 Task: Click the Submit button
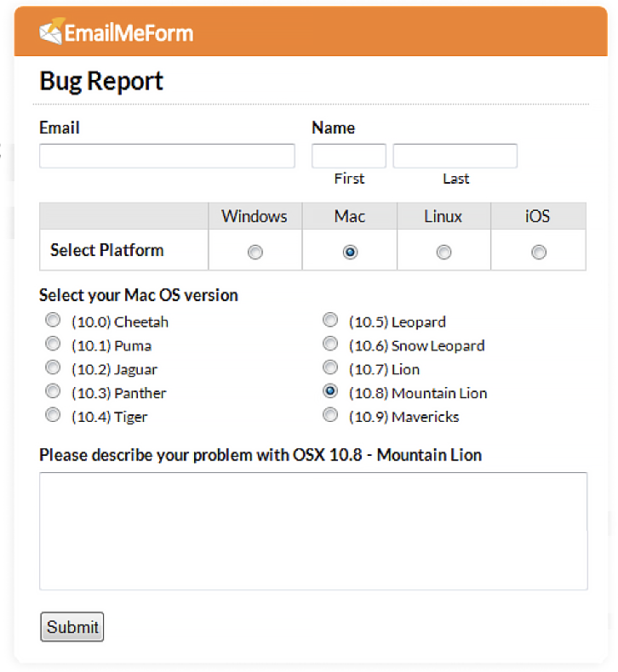pos(72,627)
